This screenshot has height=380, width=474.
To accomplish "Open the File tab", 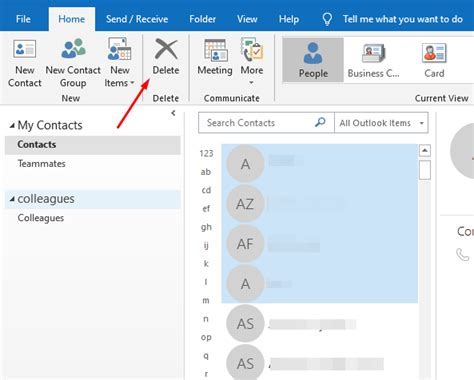I will (x=23, y=19).
